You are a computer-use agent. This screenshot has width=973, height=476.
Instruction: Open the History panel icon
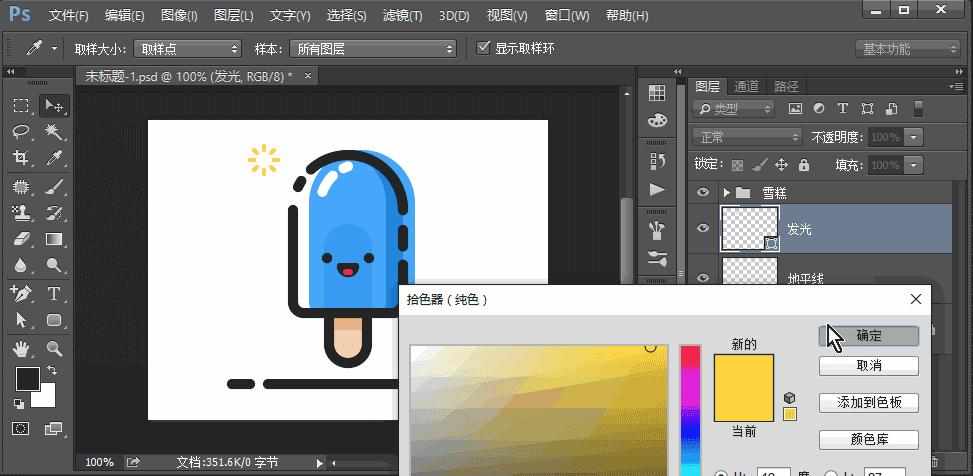pyautogui.click(x=657, y=162)
